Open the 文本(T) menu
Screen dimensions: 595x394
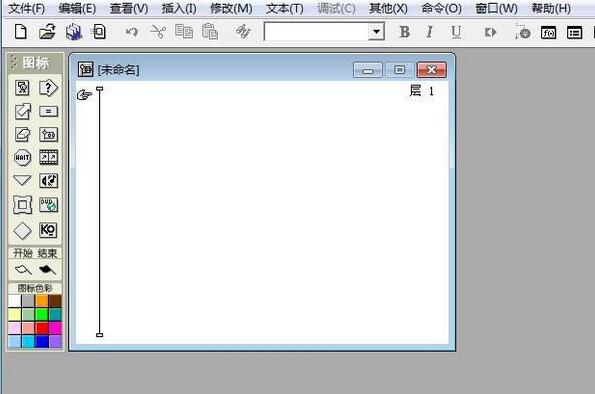[x=285, y=8]
